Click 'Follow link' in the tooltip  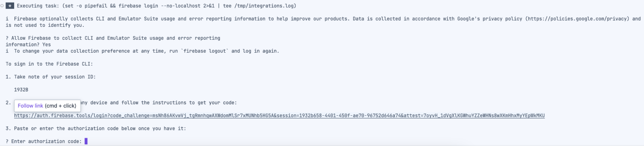click(30, 106)
